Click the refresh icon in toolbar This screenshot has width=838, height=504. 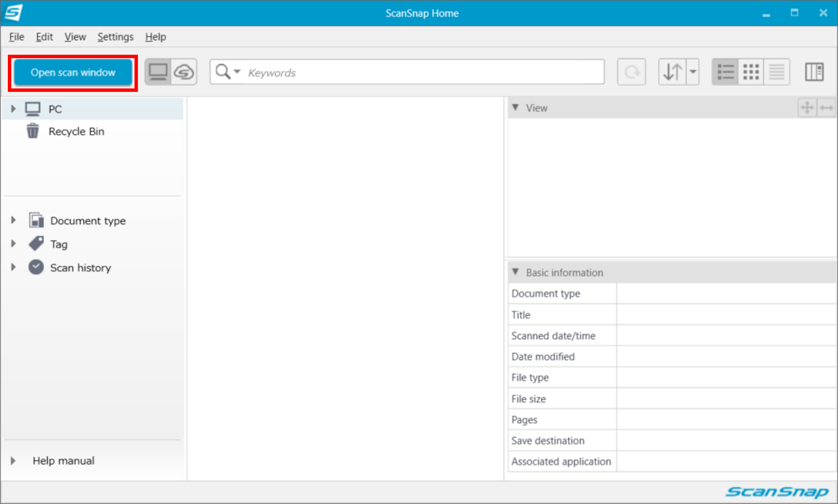[631, 72]
